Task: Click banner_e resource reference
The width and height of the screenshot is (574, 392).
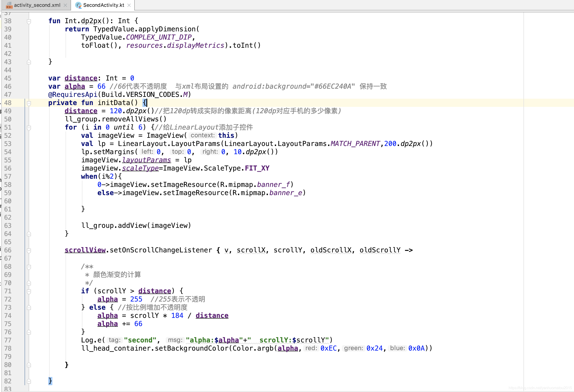Action: [x=285, y=193]
